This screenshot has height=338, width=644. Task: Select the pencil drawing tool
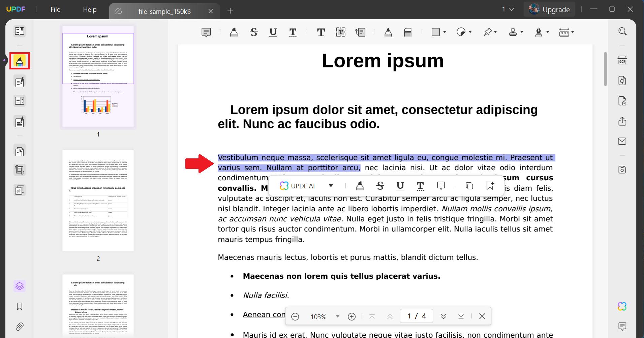point(388,32)
